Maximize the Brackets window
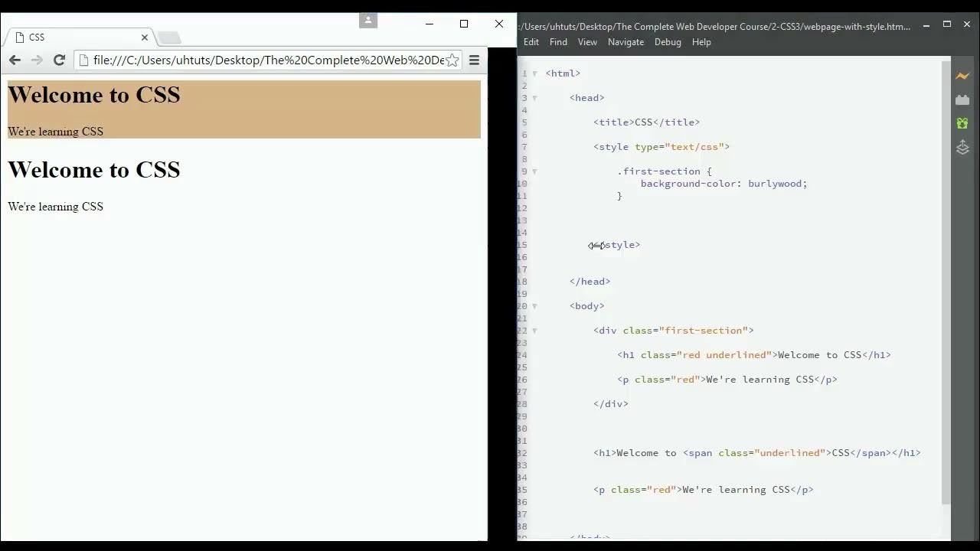The width and height of the screenshot is (980, 551). pyautogui.click(x=946, y=24)
